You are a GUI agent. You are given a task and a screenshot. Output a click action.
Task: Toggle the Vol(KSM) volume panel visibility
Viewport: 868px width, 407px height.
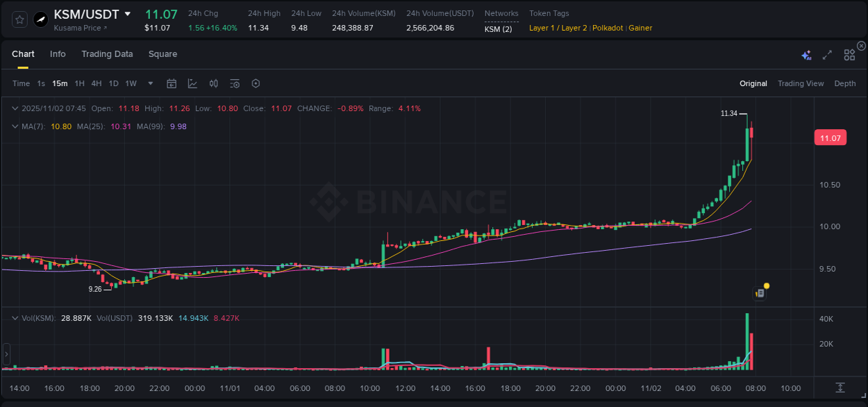(15, 317)
